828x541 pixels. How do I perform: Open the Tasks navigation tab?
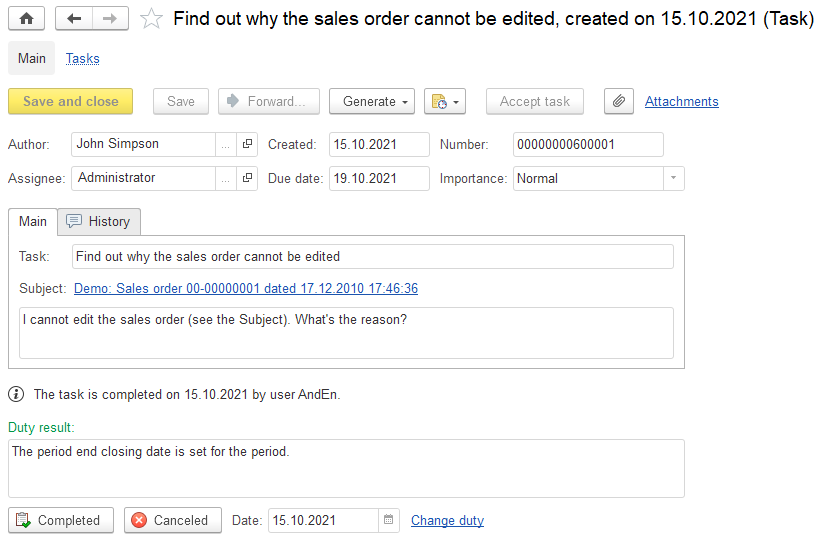click(x=82, y=58)
